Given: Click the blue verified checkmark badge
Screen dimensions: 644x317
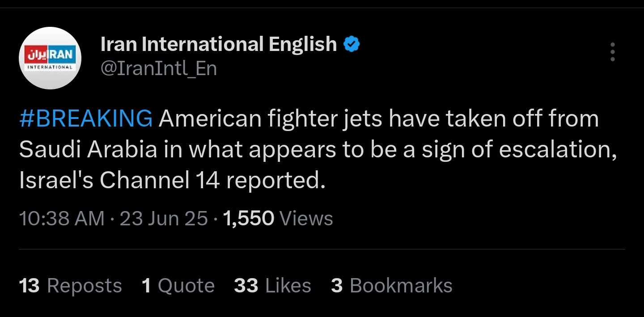Looking at the screenshot, I should 352,44.
